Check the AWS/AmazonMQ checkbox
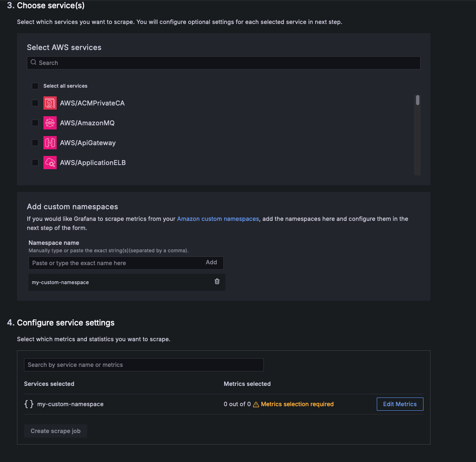Screen dimensions: 476x462 coord(35,123)
